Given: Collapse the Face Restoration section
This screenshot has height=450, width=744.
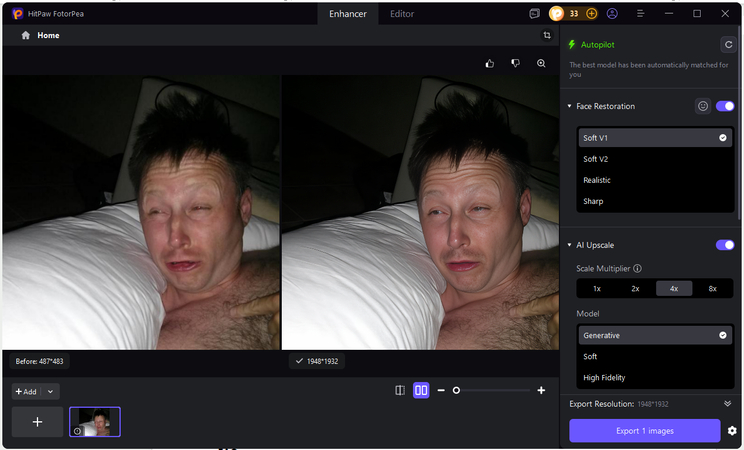Looking at the screenshot, I should (x=569, y=106).
